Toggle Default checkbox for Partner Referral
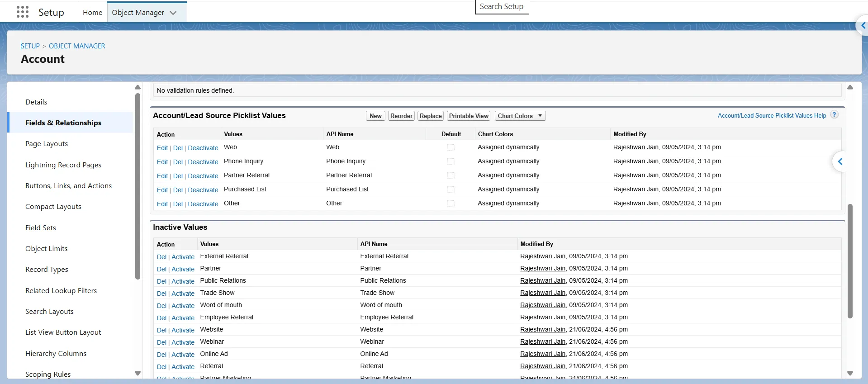This screenshot has width=868, height=384. pyautogui.click(x=451, y=175)
